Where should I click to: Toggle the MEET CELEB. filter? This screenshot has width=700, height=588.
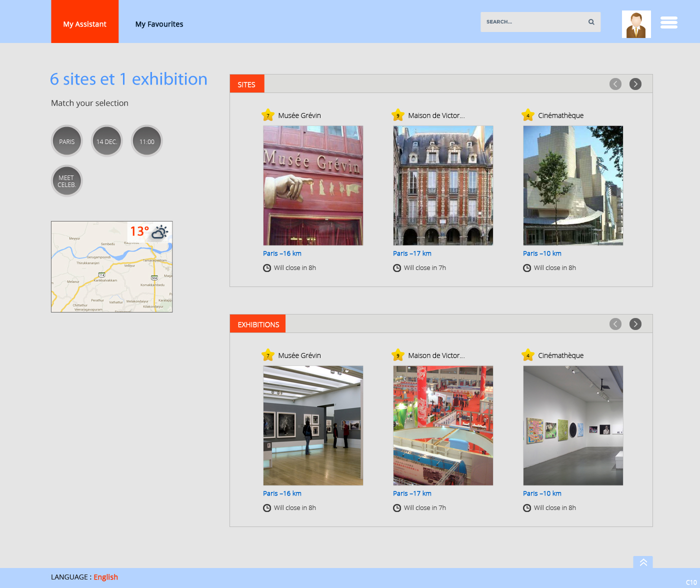point(66,180)
